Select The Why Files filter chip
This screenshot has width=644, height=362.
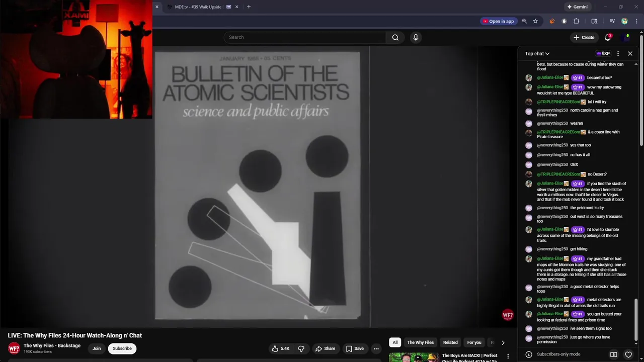click(420, 342)
